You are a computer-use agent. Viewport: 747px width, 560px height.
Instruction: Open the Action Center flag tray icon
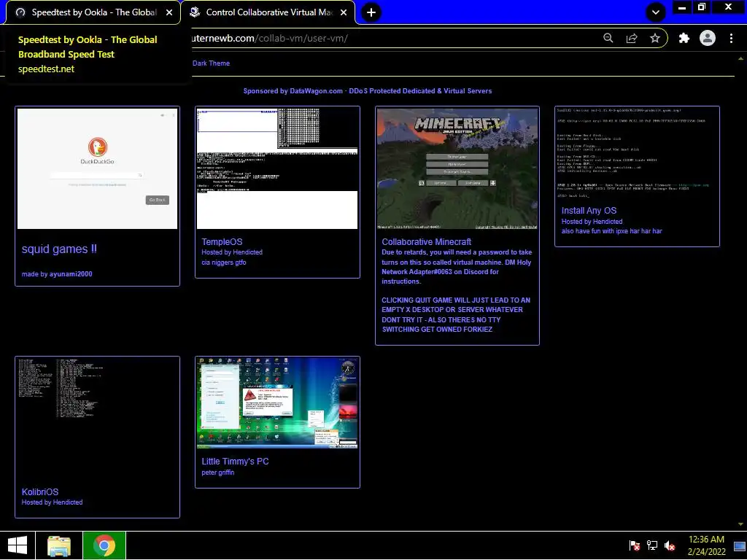point(635,545)
